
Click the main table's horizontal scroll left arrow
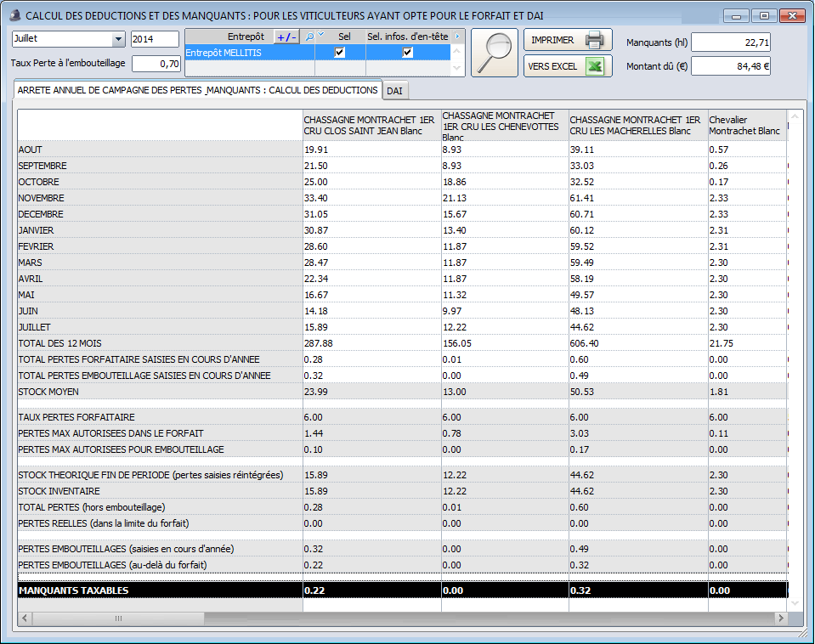(x=25, y=619)
